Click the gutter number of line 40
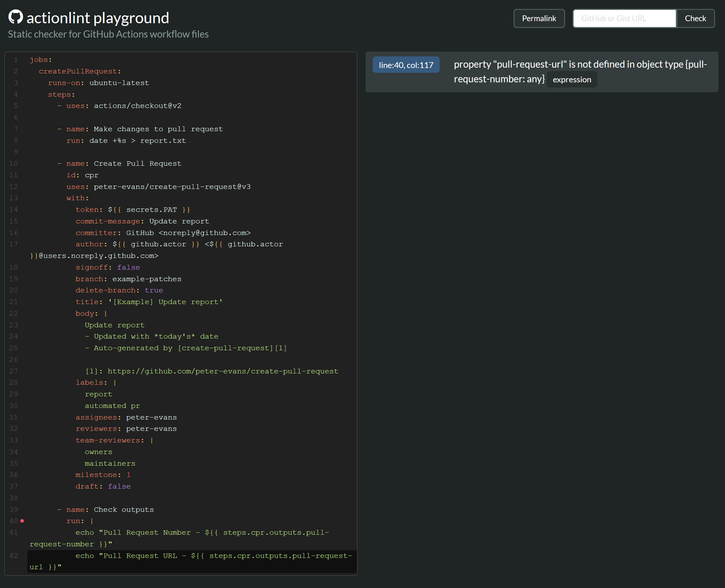Image resolution: width=725 pixels, height=588 pixels. coord(14,521)
